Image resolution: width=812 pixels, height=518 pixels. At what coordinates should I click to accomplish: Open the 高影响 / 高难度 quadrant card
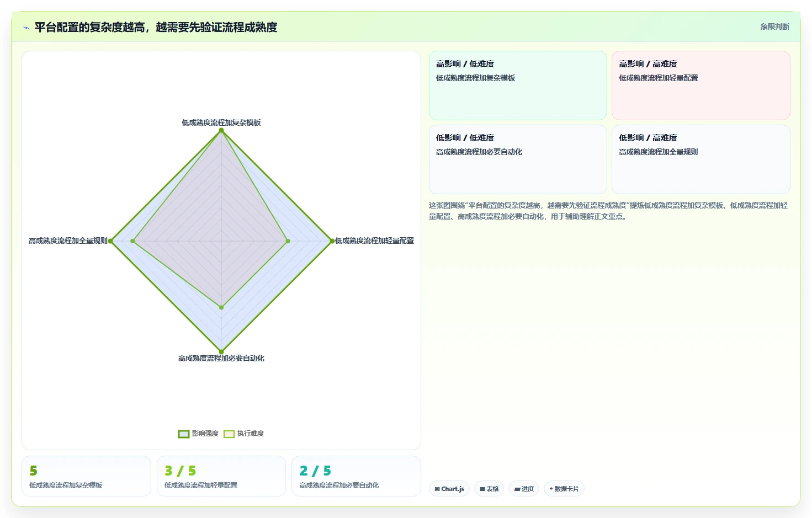(x=701, y=86)
